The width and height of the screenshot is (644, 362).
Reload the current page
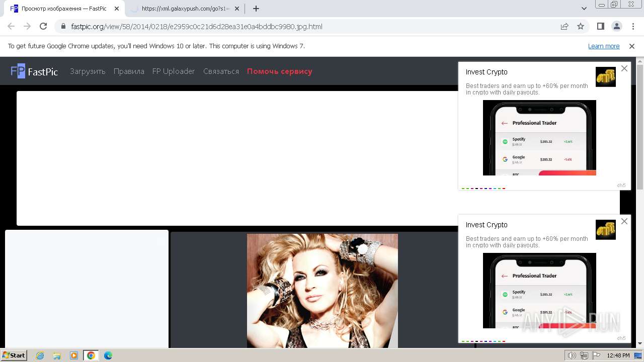[x=43, y=27]
